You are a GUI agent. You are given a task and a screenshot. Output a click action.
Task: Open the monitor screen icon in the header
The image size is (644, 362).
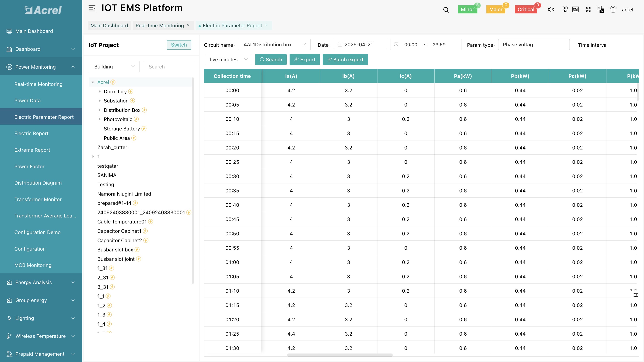tap(576, 9)
